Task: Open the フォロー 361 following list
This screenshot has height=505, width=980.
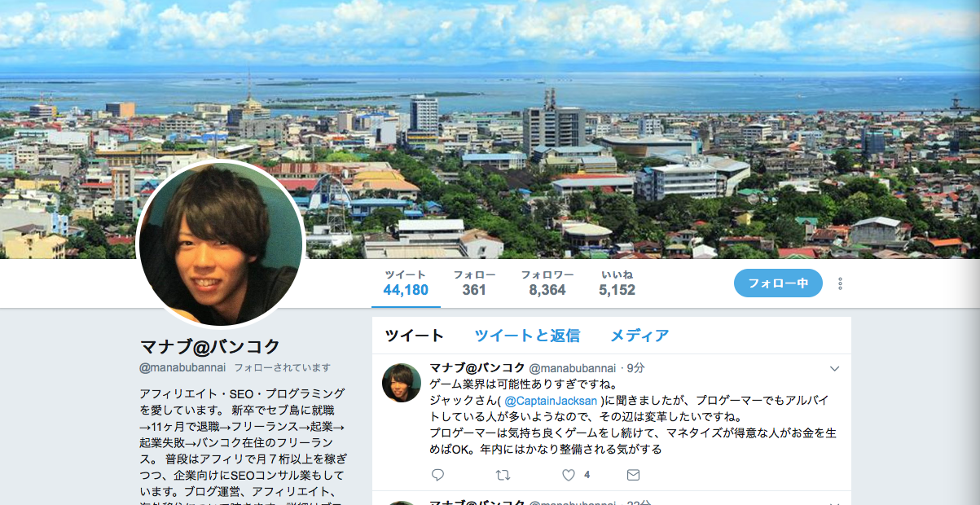Action: pyautogui.click(x=474, y=283)
